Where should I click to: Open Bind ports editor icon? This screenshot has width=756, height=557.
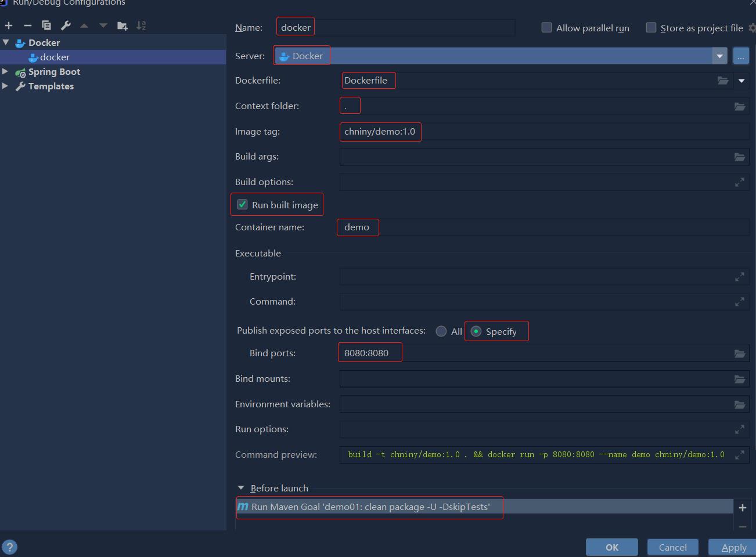740,353
